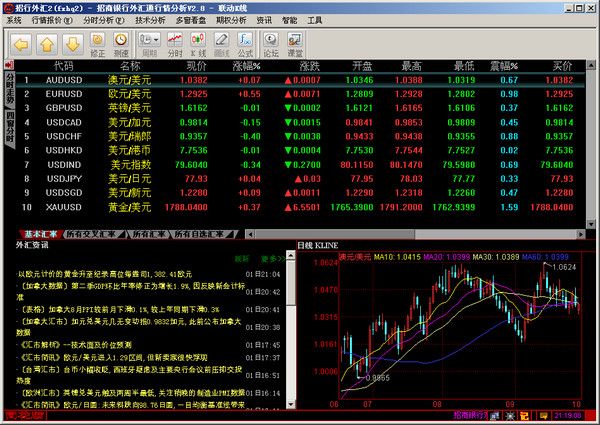Click the news list scroll down arrow
This screenshot has height=425, width=600.
point(291,404)
